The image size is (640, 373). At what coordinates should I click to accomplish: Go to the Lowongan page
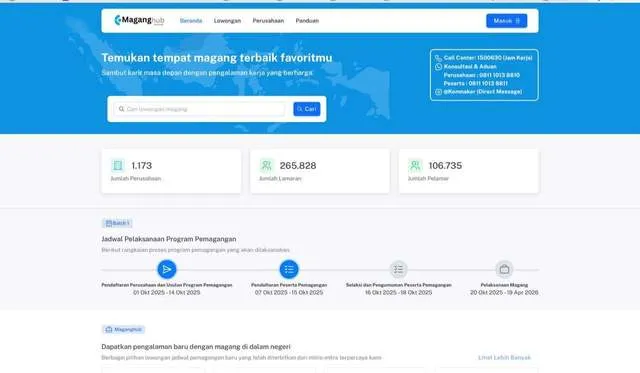tap(227, 21)
